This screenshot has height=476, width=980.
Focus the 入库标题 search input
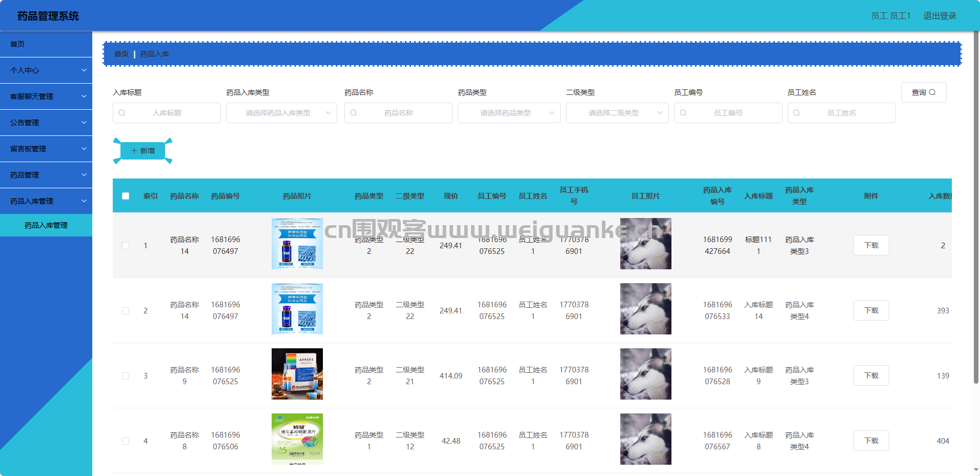click(x=167, y=113)
